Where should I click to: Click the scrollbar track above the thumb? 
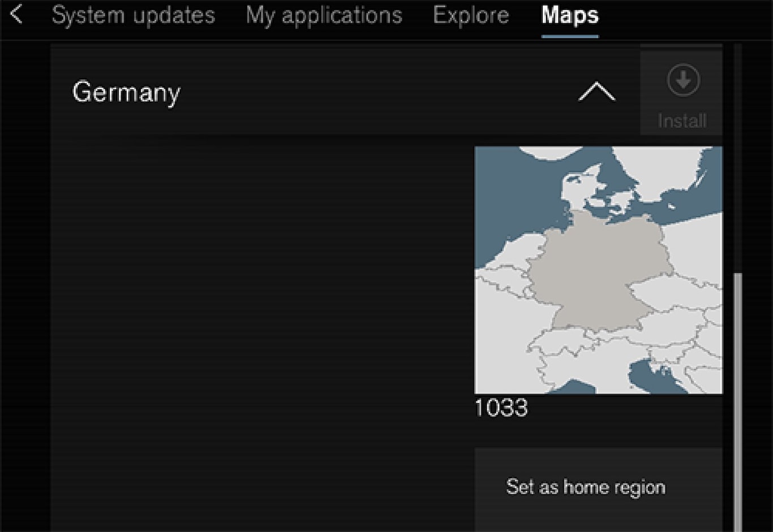pyautogui.click(x=737, y=158)
